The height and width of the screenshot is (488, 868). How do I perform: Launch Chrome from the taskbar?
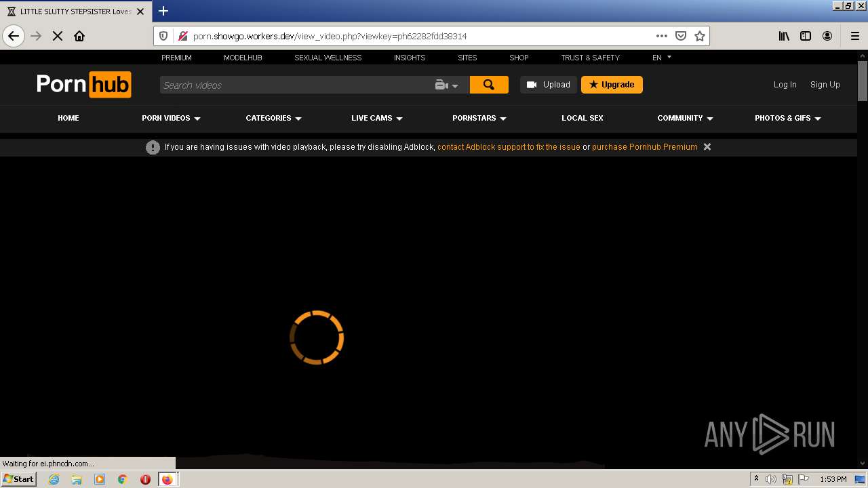[123, 479]
